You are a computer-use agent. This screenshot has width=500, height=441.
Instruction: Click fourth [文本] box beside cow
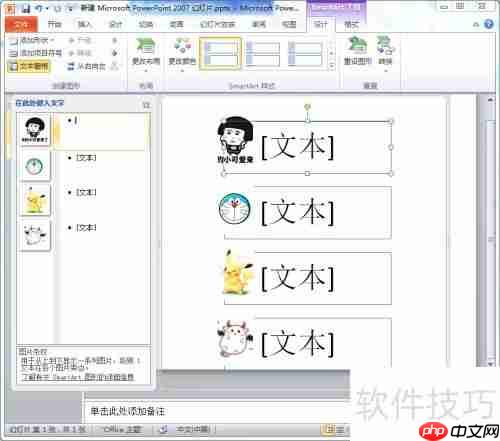pyautogui.click(x=297, y=343)
